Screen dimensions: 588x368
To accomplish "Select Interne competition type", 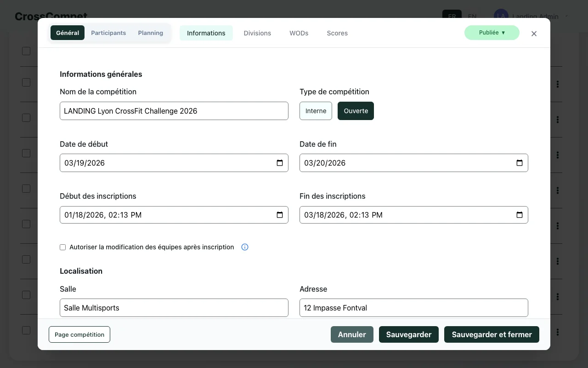I will [x=316, y=111].
